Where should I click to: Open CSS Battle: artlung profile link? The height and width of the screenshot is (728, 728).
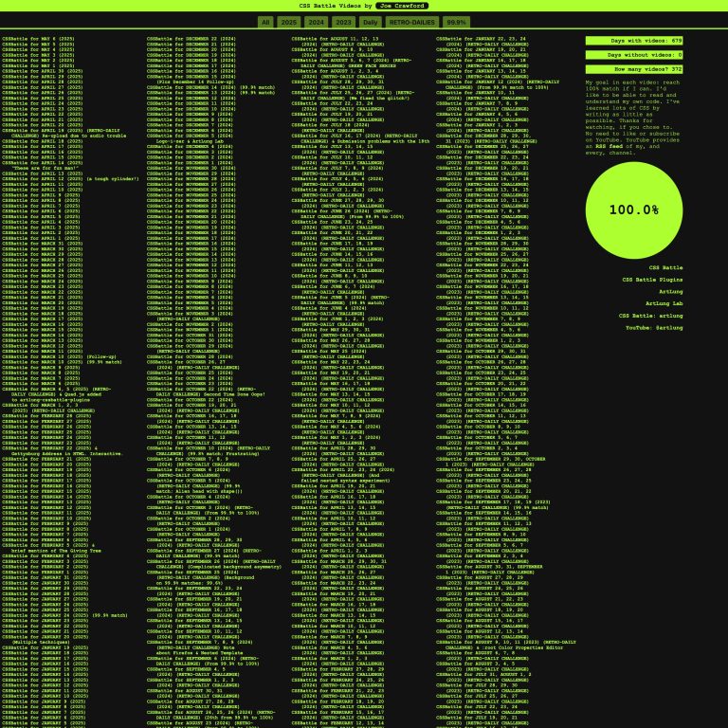(650, 316)
